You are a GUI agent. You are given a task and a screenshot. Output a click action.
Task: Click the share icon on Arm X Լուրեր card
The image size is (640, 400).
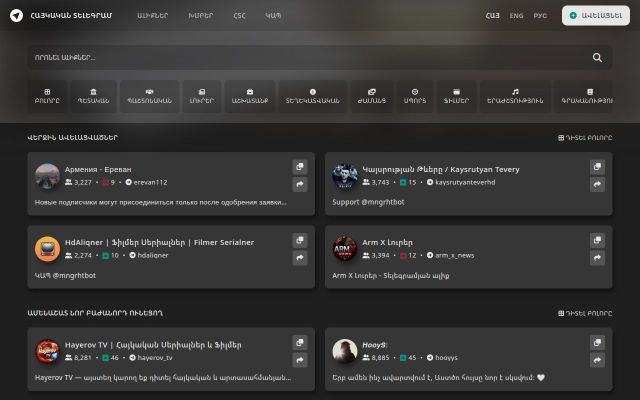(x=597, y=258)
